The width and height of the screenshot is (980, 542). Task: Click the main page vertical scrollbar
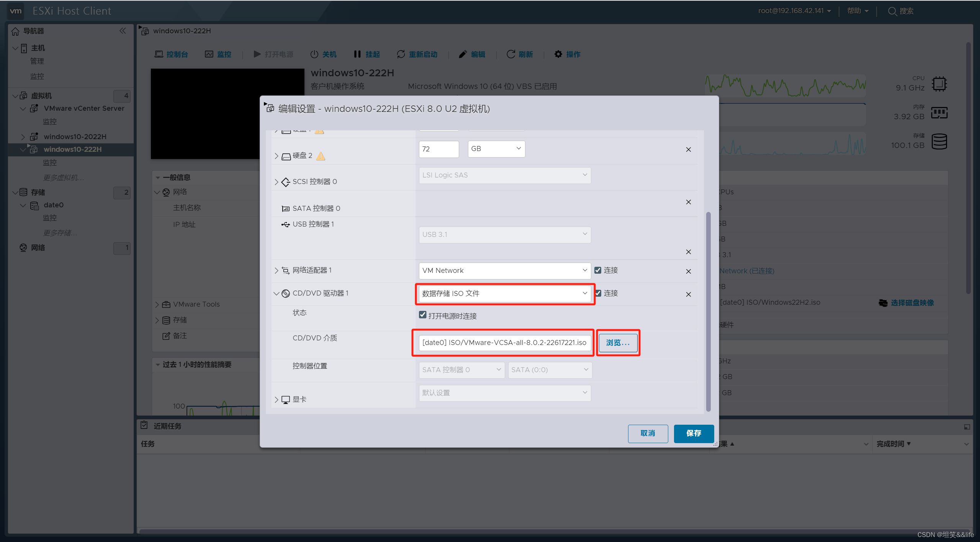coord(969,168)
